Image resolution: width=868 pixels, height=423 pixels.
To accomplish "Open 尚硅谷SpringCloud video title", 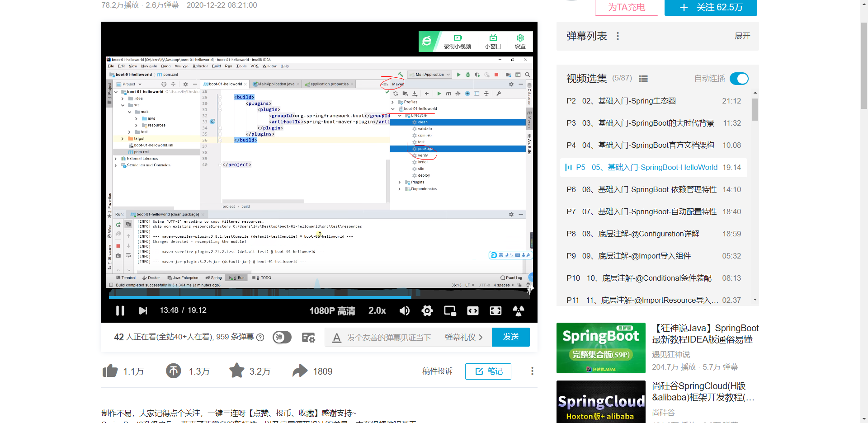I will [703, 392].
